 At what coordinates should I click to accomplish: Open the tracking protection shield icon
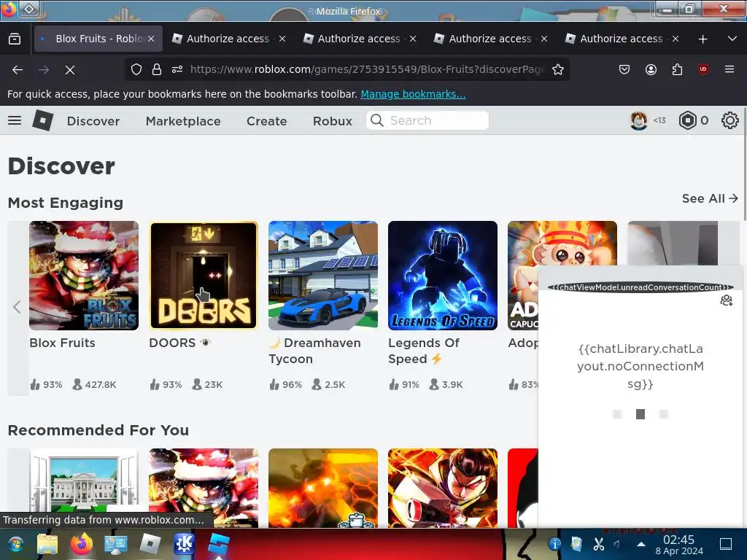coord(136,69)
